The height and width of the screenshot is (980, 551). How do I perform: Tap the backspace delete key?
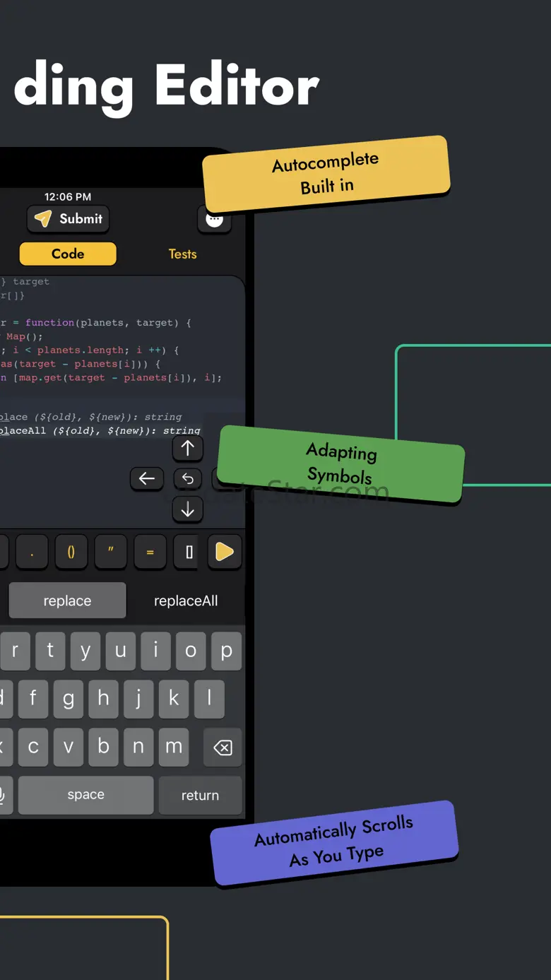tap(223, 747)
